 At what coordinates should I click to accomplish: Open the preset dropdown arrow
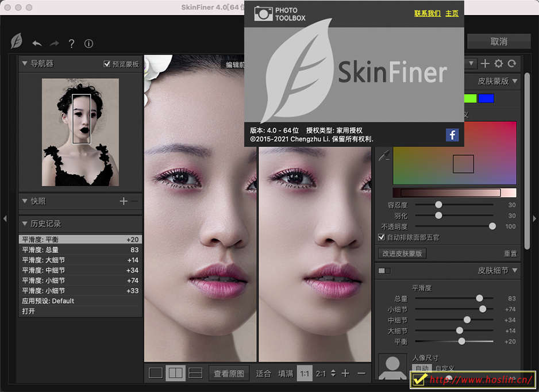coord(471,63)
